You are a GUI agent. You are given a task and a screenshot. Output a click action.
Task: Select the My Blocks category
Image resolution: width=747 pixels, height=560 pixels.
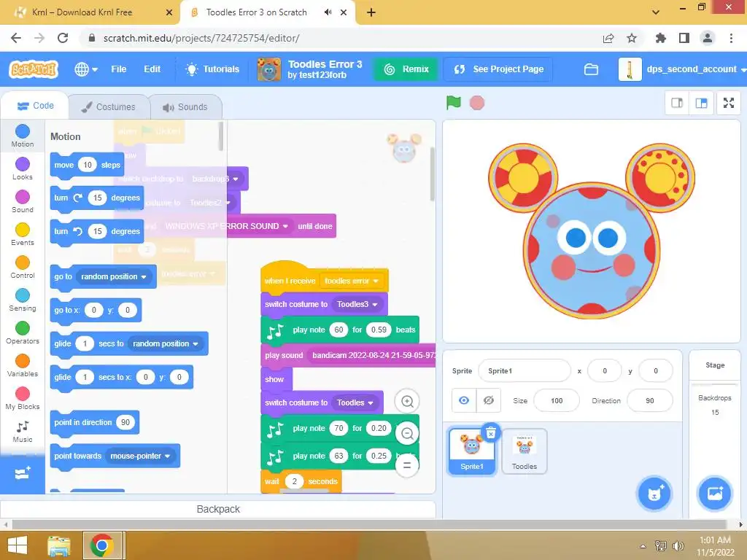point(23,399)
